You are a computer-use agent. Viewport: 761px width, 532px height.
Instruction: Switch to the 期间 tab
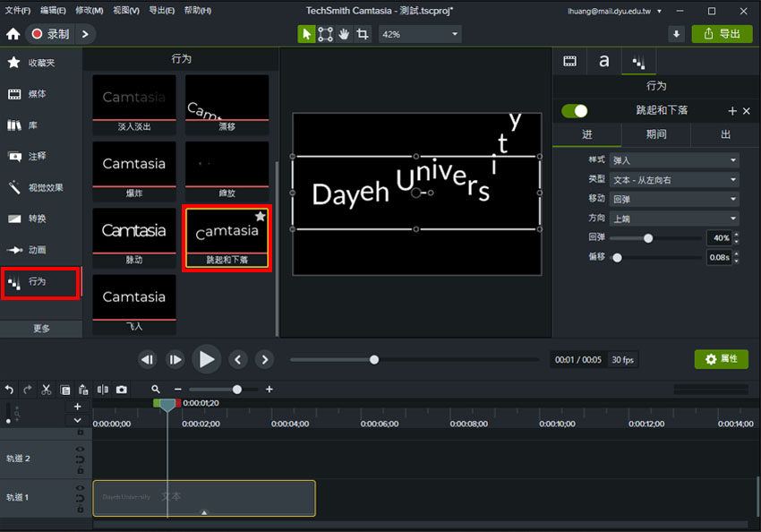655,134
